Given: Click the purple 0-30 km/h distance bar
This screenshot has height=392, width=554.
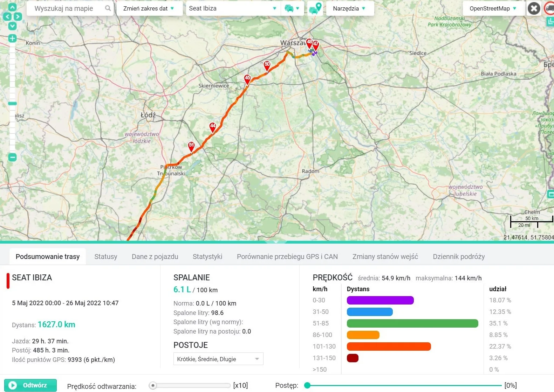Looking at the screenshot, I should tap(380, 300).
